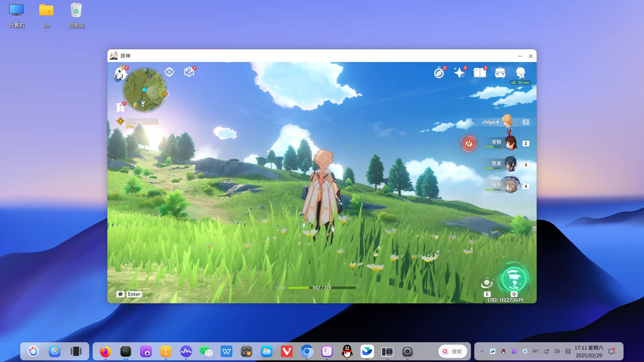Open the multitasking view in the dock
Screen dimensions: 644x362
click(76, 351)
